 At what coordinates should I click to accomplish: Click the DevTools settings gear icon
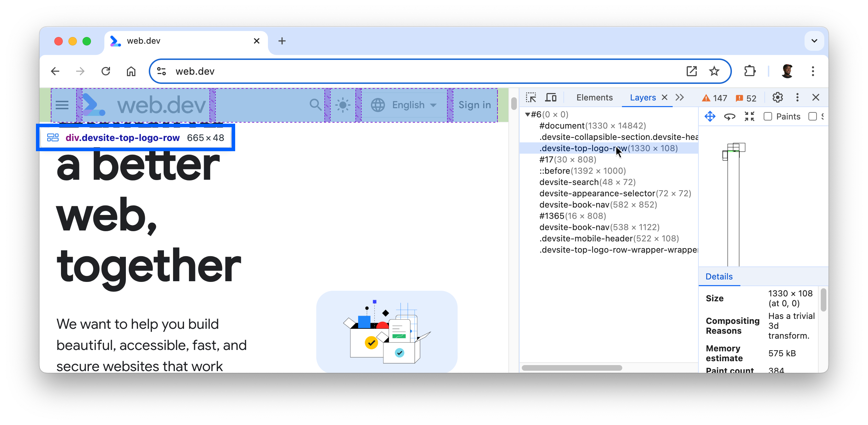click(778, 97)
